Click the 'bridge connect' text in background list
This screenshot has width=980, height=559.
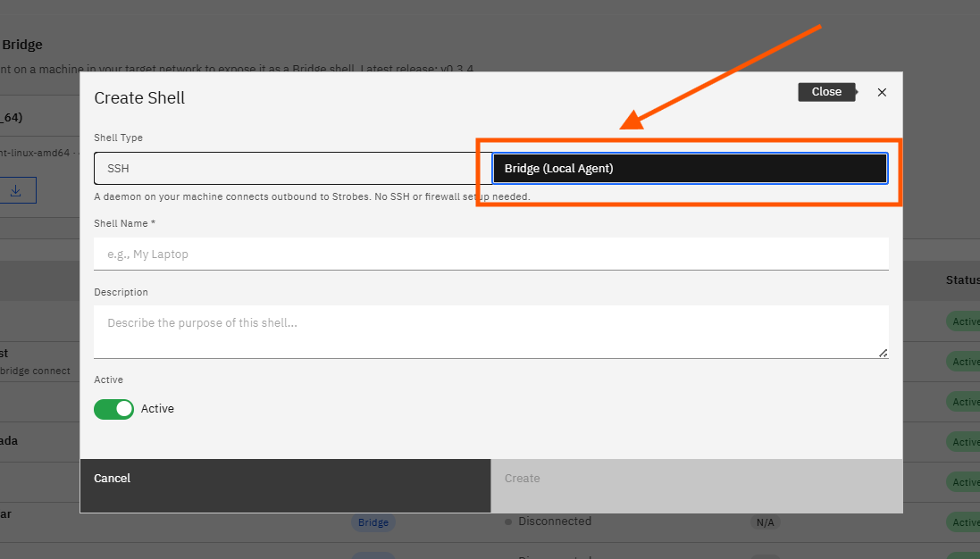(x=35, y=371)
